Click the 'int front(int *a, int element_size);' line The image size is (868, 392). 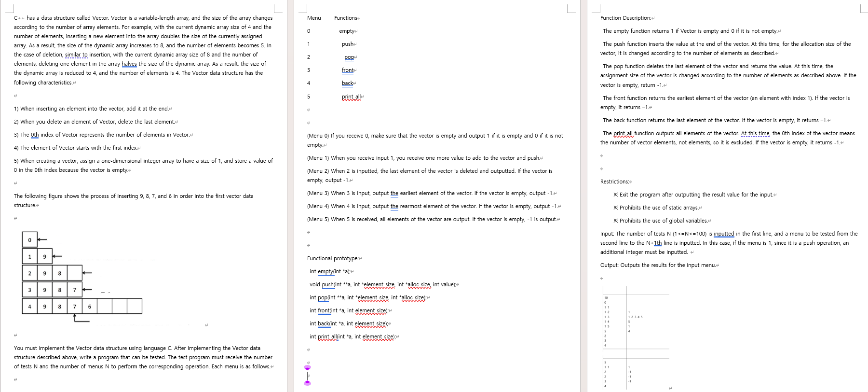click(349, 310)
